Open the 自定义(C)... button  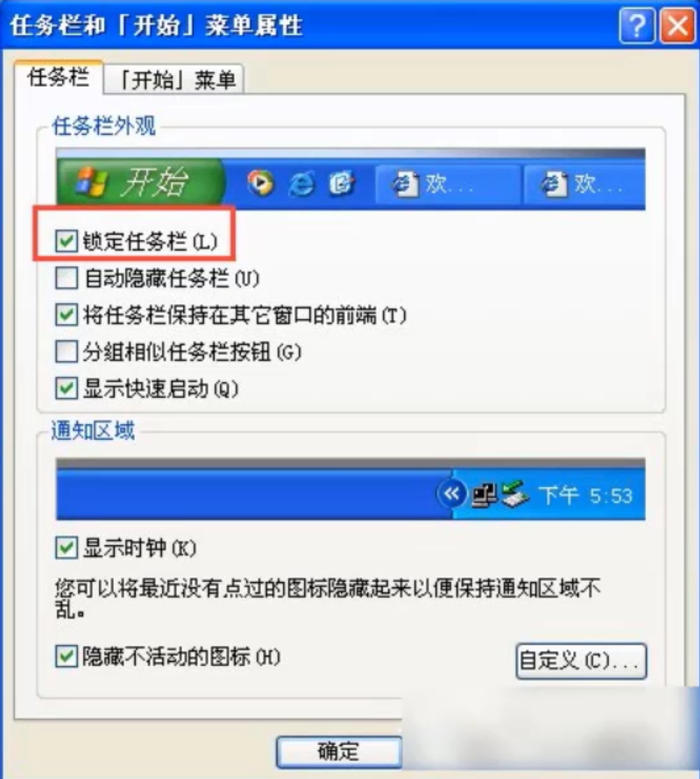point(581,662)
